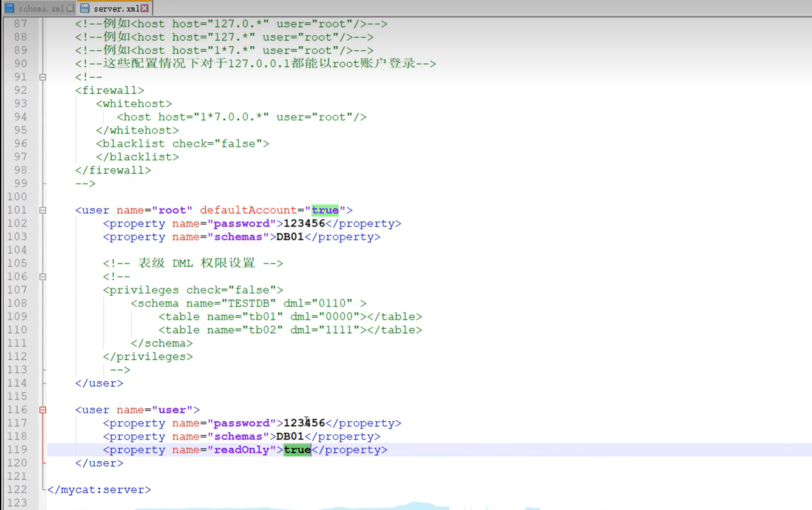Click the table name="tb01" line
The image size is (812, 510).
[290, 316]
